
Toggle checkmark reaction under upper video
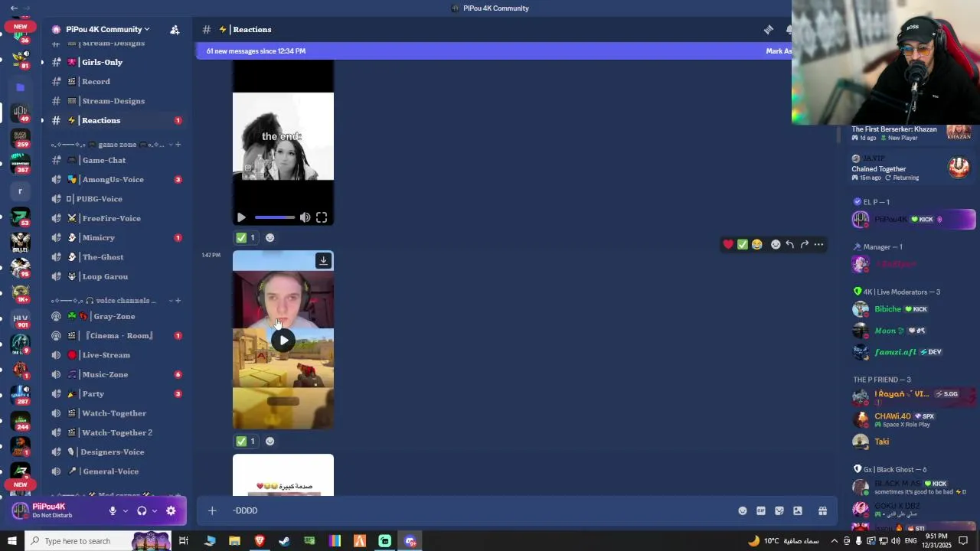point(247,237)
